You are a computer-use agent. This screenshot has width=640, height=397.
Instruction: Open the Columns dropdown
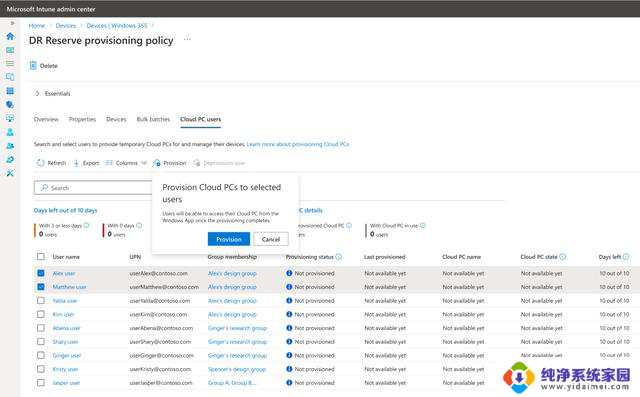(126, 163)
